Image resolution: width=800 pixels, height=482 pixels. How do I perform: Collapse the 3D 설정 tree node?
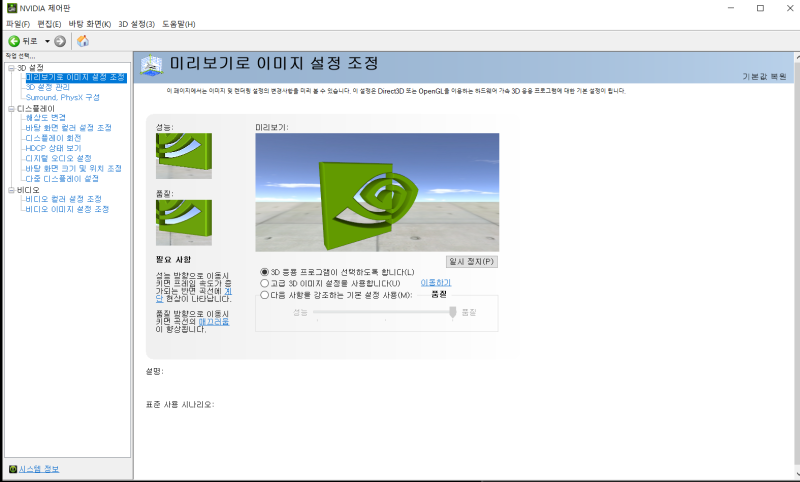(x=11, y=68)
